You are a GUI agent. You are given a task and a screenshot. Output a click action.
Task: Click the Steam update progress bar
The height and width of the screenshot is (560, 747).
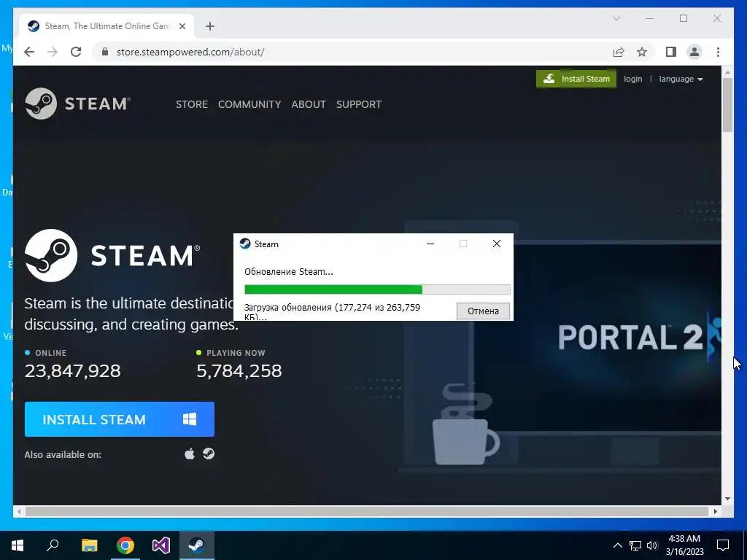click(377, 289)
